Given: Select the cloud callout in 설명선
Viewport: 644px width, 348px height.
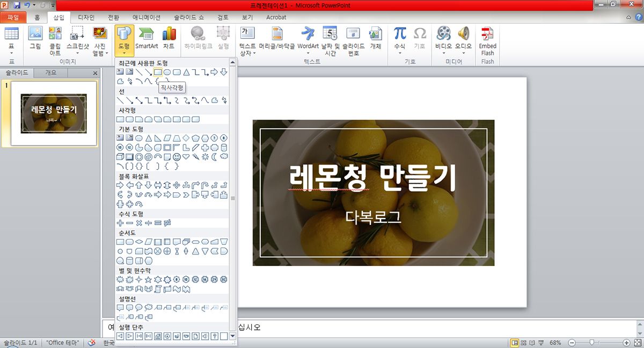Looking at the screenshot, I should [149, 308].
